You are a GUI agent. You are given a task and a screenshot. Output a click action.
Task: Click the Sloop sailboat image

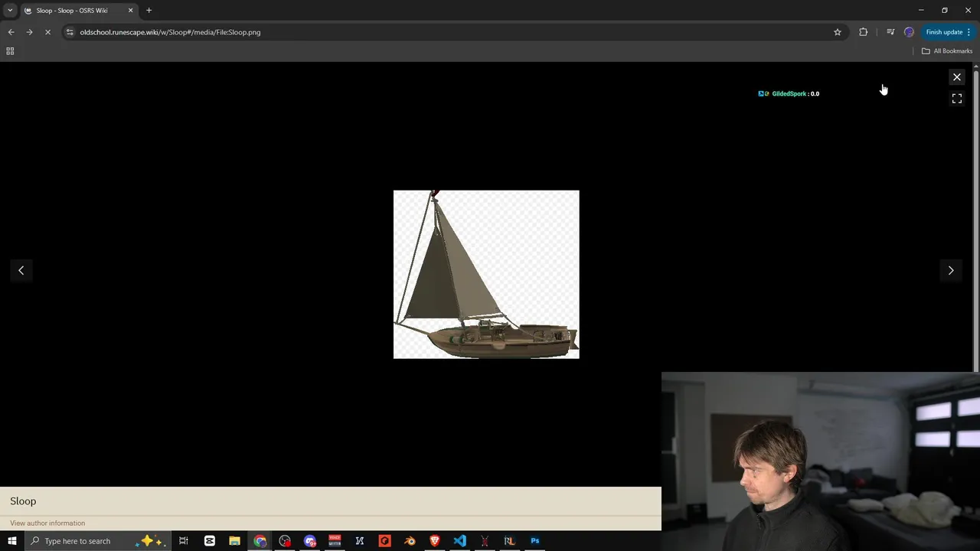pos(486,274)
